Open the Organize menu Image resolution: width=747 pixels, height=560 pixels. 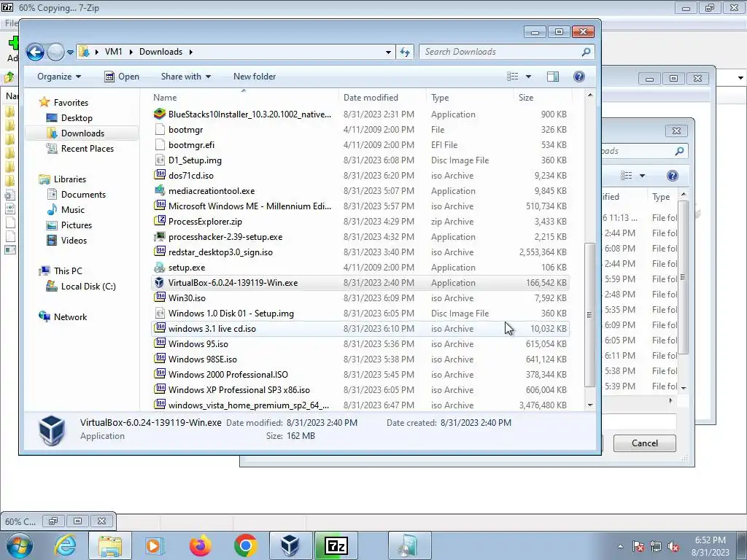tap(59, 77)
